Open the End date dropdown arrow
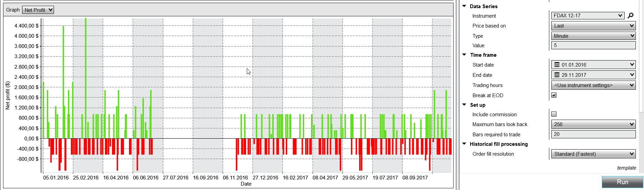This screenshot has height=190, width=644. click(x=632, y=75)
